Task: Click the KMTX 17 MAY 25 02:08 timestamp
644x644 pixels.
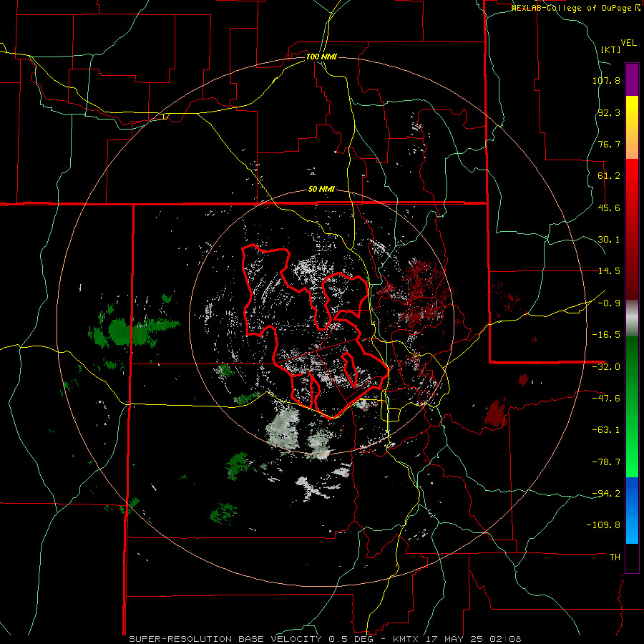Action: click(457, 639)
